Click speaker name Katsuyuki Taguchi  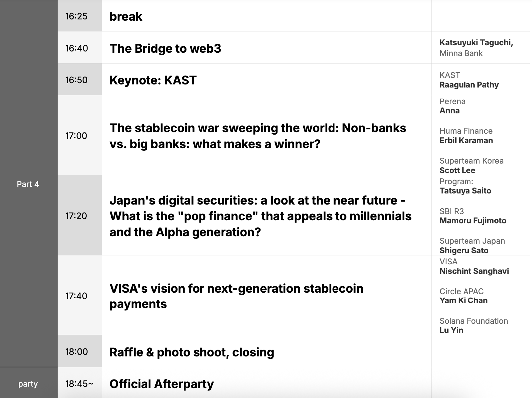coord(476,43)
